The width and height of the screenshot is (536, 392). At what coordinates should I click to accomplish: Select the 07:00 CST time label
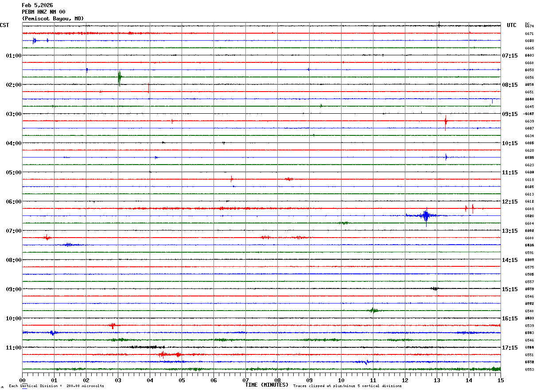tap(14, 231)
